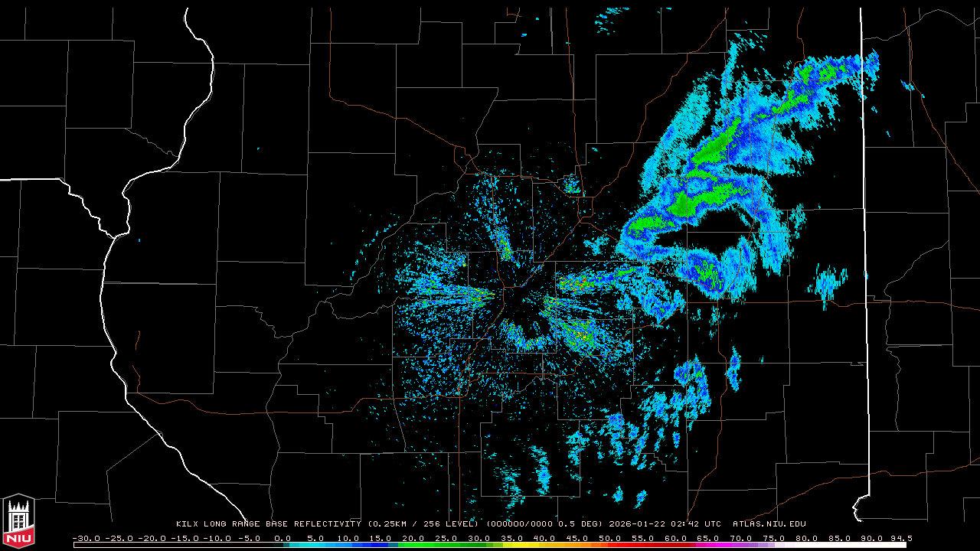Click the 75.0 scale label

click(773, 538)
